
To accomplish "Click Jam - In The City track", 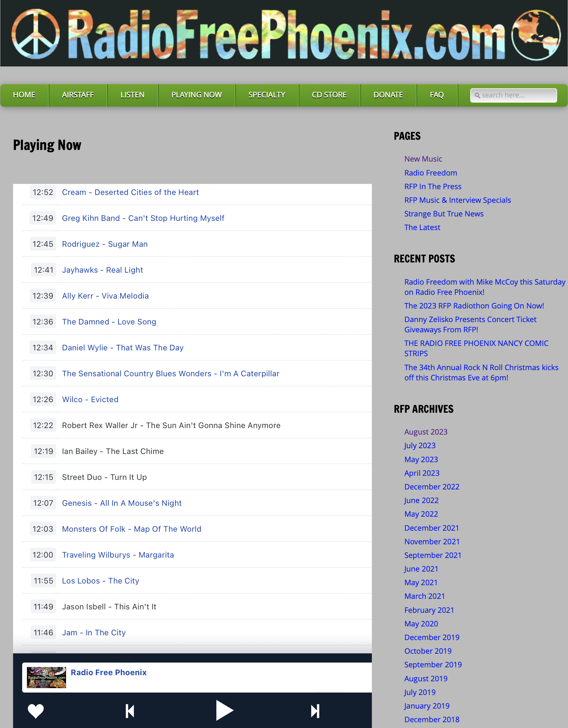I will tap(94, 633).
